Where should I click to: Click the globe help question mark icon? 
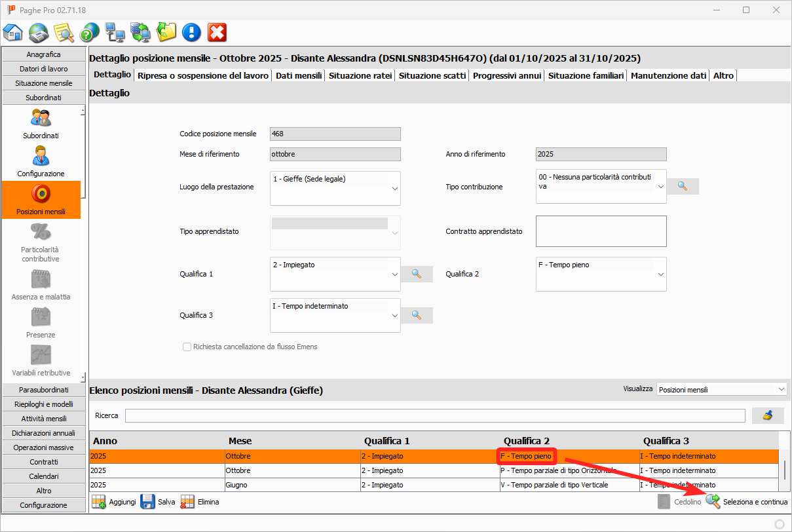tap(89, 32)
